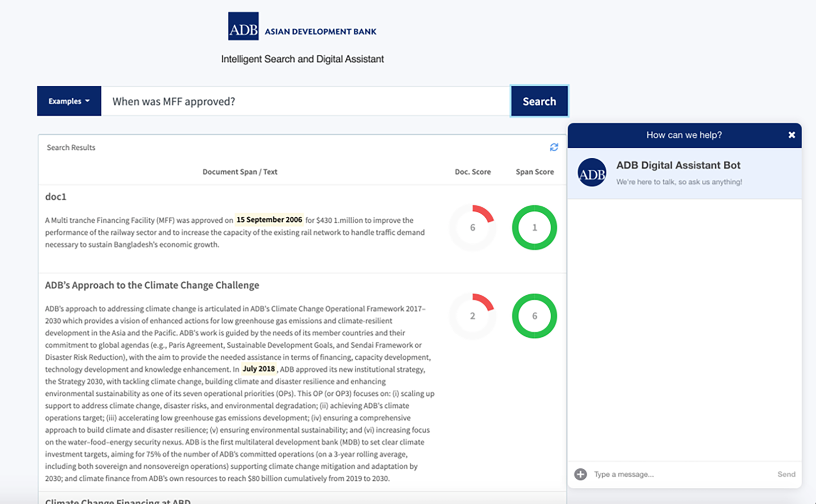The image size is (816, 504).
Task: Click doc1 span score green ring
Action: [534, 227]
